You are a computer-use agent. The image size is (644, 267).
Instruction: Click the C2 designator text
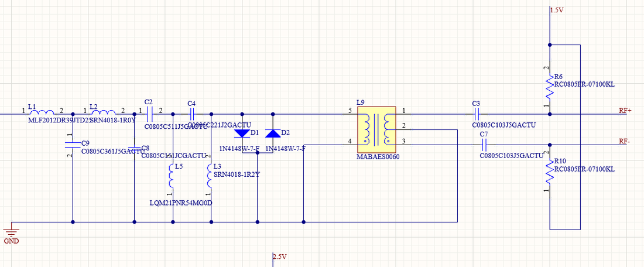pyautogui.click(x=149, y=101)
